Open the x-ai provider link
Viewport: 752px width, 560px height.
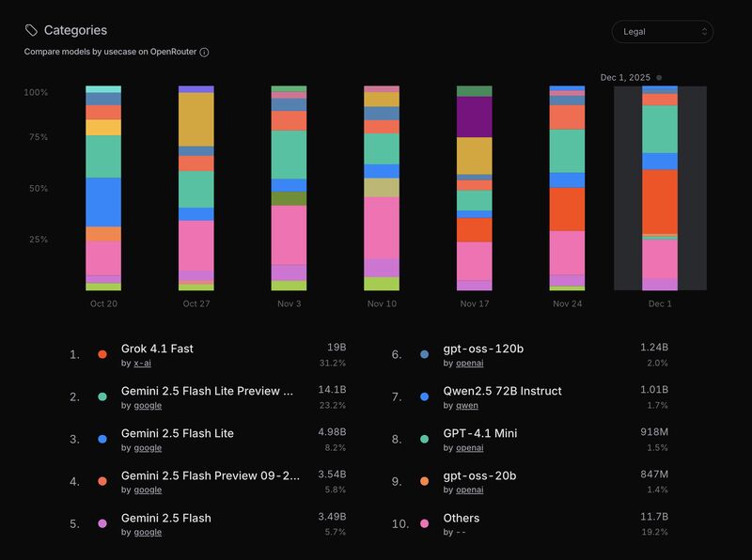pos(143,363)
